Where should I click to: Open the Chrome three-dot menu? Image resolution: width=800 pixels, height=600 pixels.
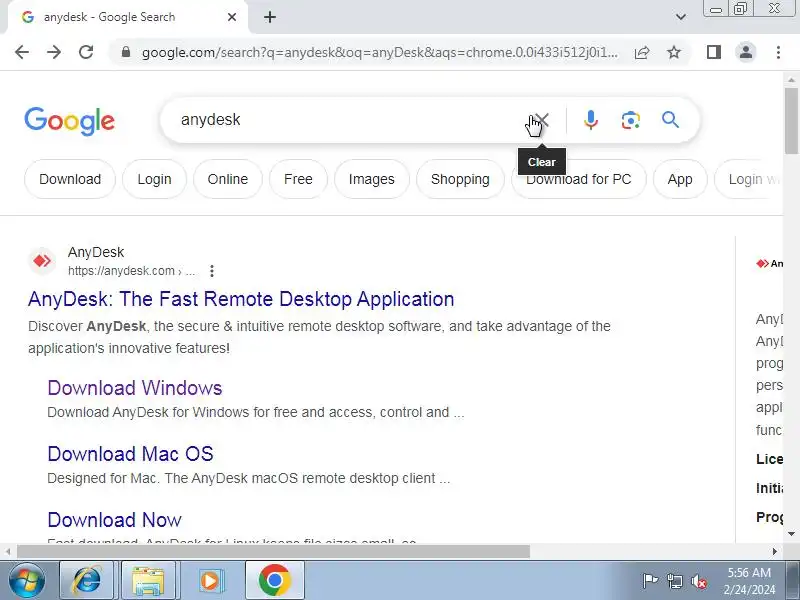coord(778,52)
